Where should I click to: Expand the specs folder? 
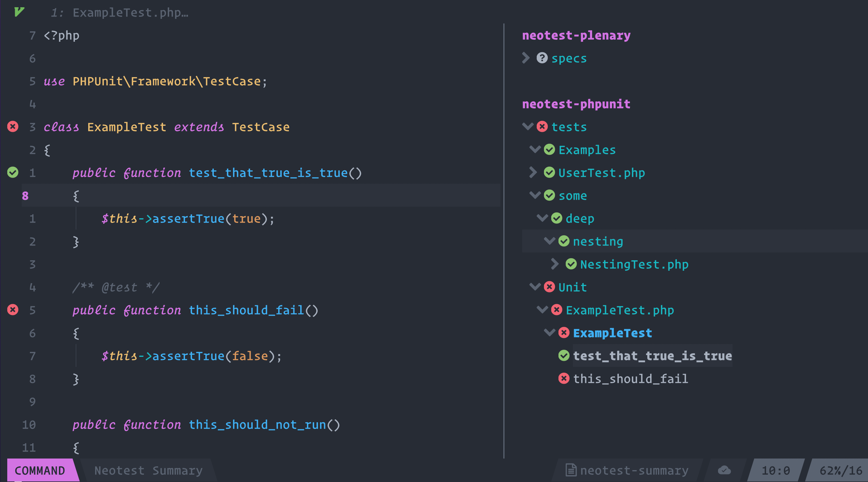pyautogui.click(x=526, y=58)
